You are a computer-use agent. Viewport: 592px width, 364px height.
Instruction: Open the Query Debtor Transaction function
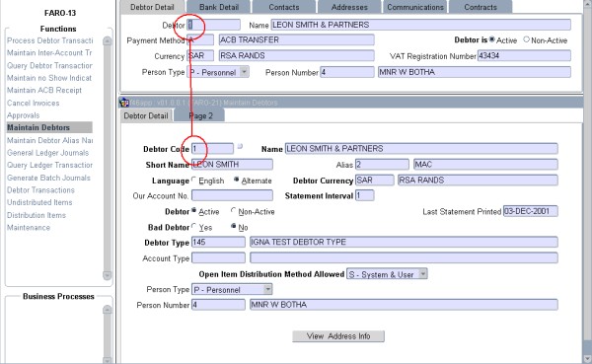click(49, 66)
